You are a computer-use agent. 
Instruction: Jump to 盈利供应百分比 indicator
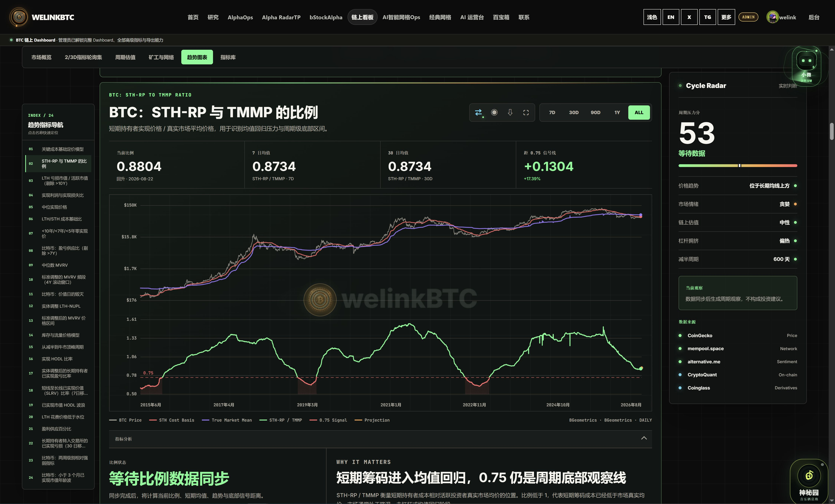point(58,429)
